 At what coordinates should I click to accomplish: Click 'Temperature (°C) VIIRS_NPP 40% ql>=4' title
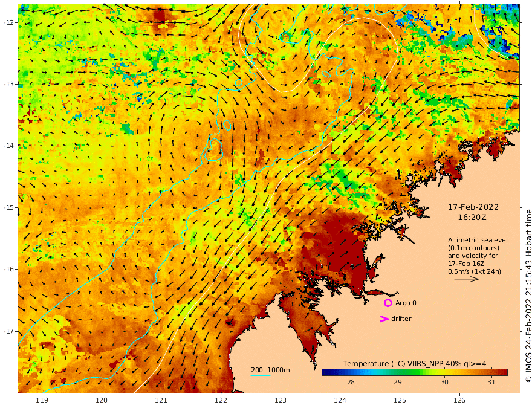coord(414,364)
